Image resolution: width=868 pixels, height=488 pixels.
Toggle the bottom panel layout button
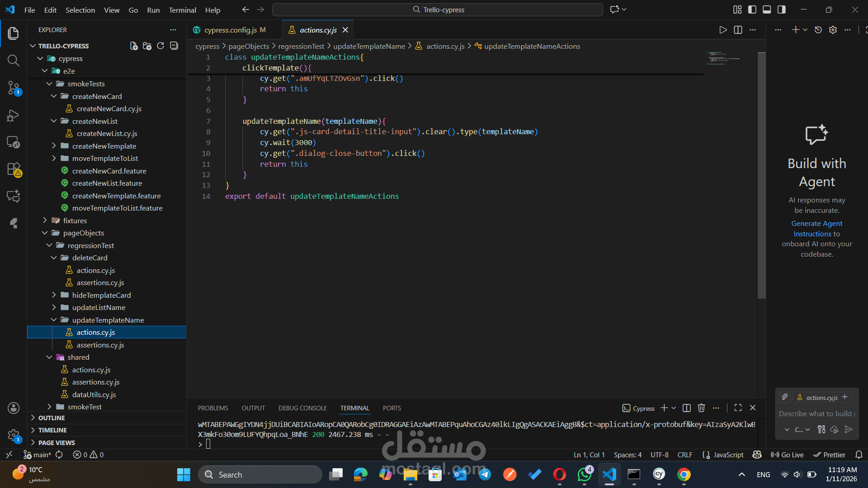coord(767,9)
